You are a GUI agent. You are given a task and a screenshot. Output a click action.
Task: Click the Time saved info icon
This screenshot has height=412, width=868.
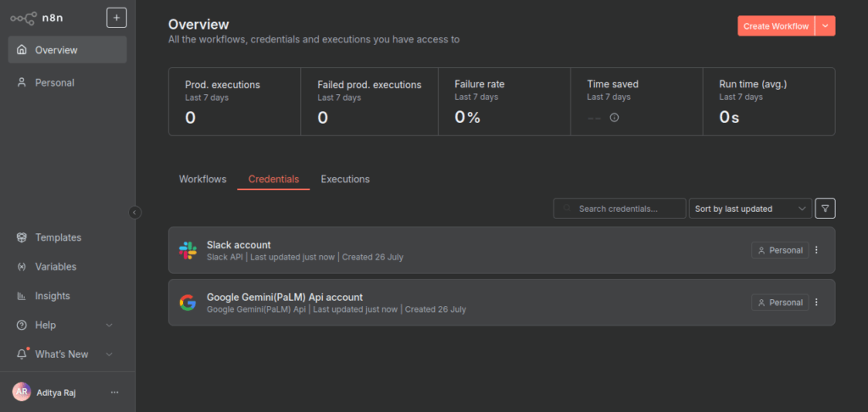(615, 118)
